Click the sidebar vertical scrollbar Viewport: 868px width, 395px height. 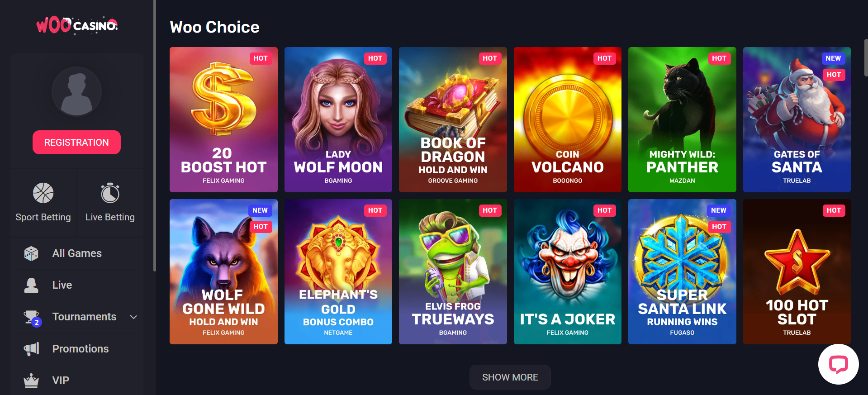coord(154,136)
